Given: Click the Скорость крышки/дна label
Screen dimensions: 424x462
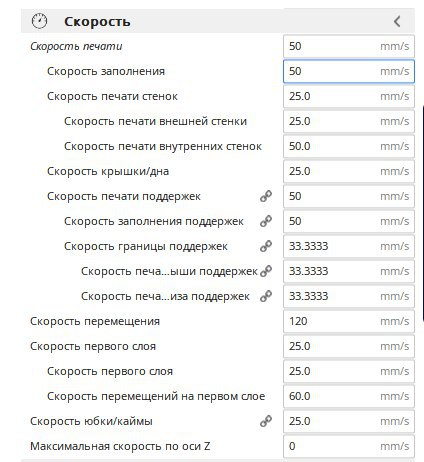Looking at the screenshot, I should [x=108, y=171].
